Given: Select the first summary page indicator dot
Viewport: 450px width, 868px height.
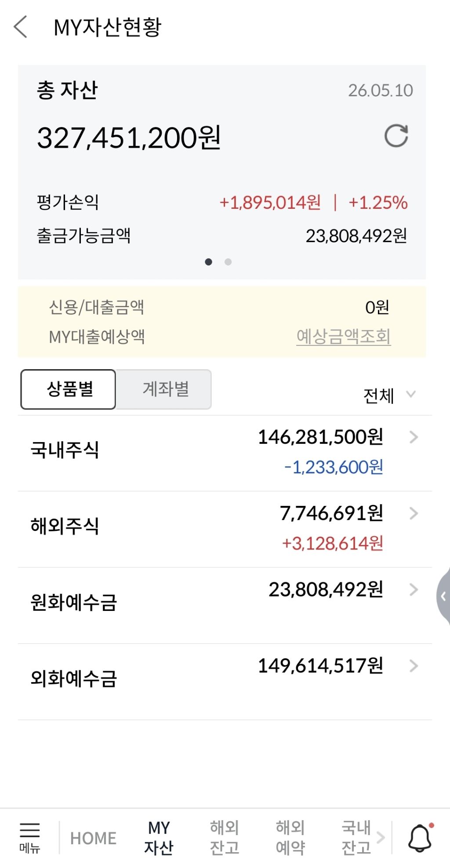Looking at the screenshot, I should 209,262.
